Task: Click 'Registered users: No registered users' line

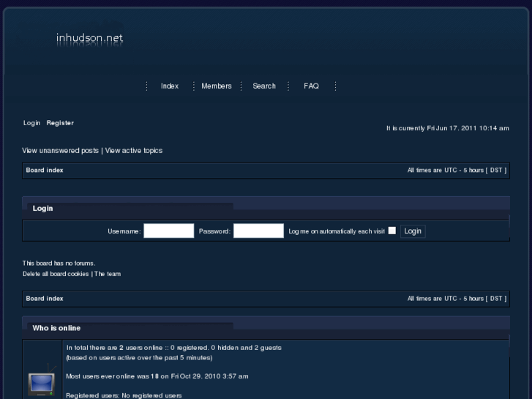Action: [x=124, y=395]
